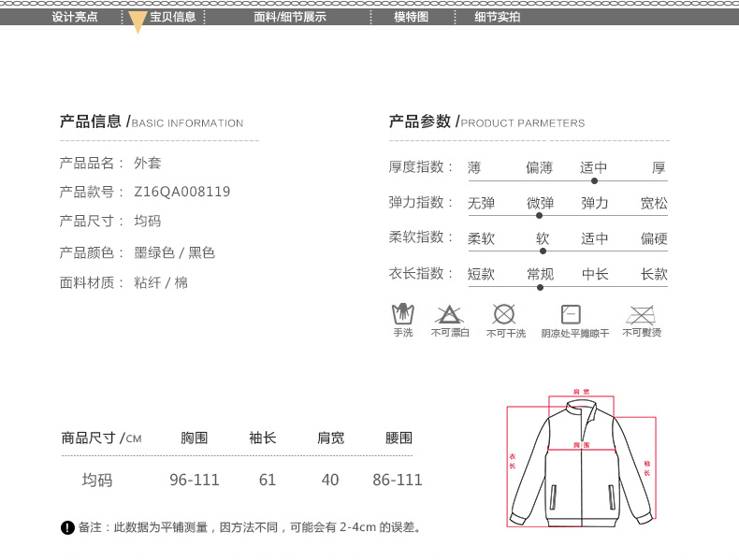Click the elasticity index slider dot
Screen dimensions: 739x560
[540, 216]
